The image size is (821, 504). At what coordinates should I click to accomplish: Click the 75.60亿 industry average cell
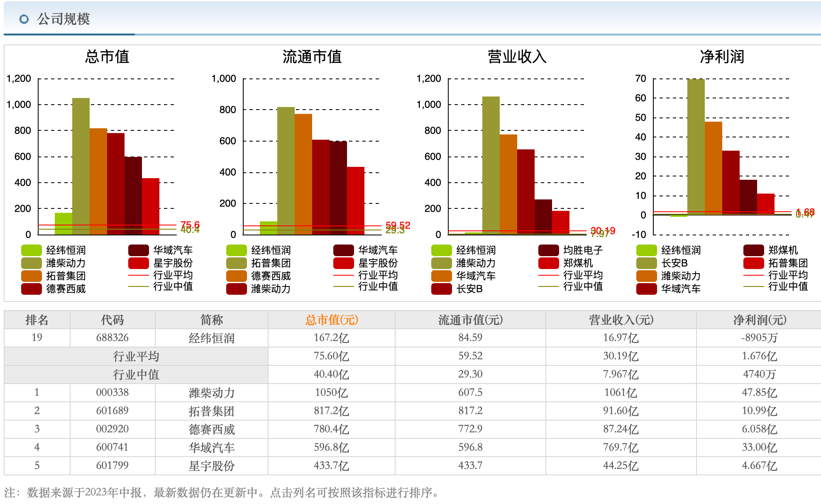click(x=331, y=356)
